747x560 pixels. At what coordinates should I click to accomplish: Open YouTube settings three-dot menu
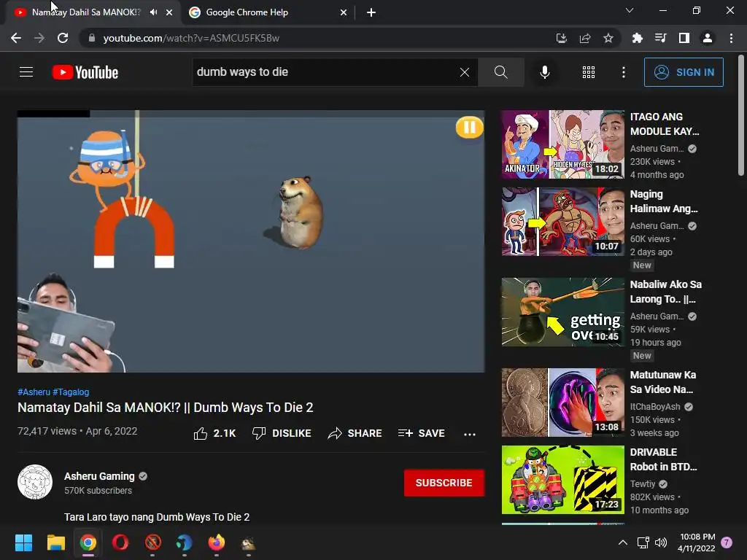coord(623,72)
